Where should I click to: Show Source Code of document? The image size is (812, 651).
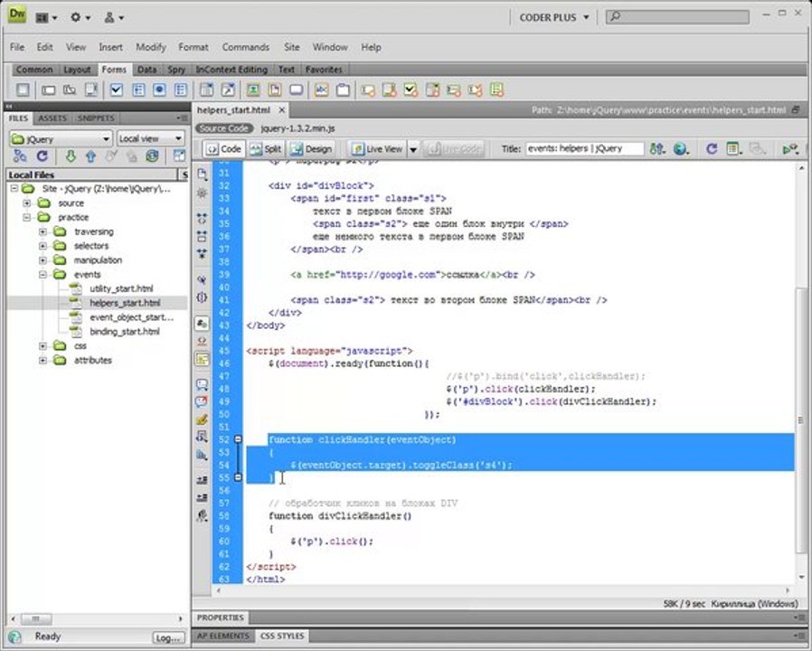[224, 128]
